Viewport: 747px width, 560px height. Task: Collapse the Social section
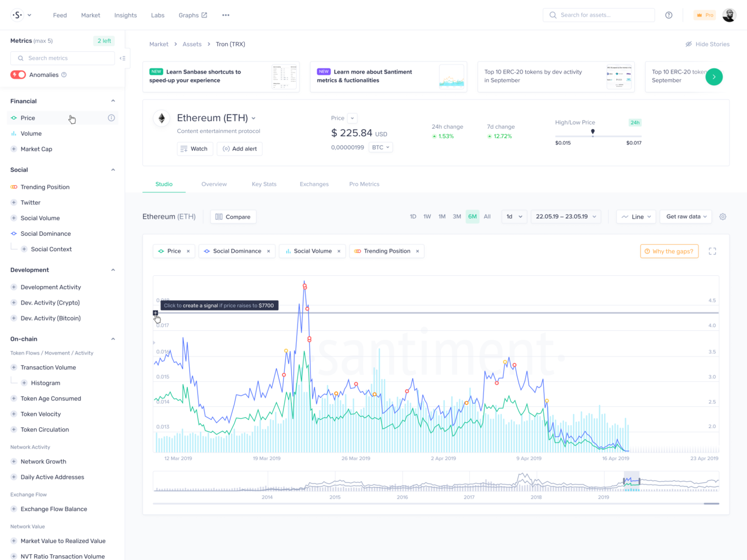[x=113, y=170]
